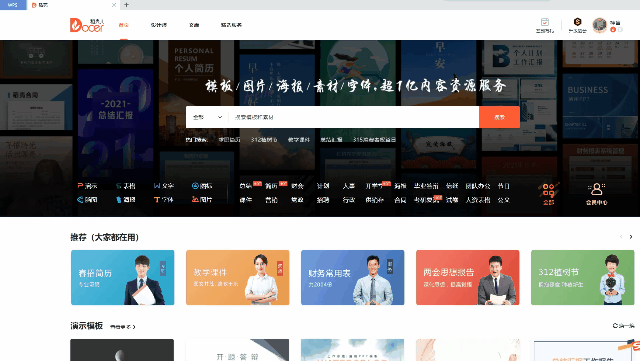This screenshot has height=361, width=640.
Task: Click view more next to 演示模板
Action: pos(122,327)
